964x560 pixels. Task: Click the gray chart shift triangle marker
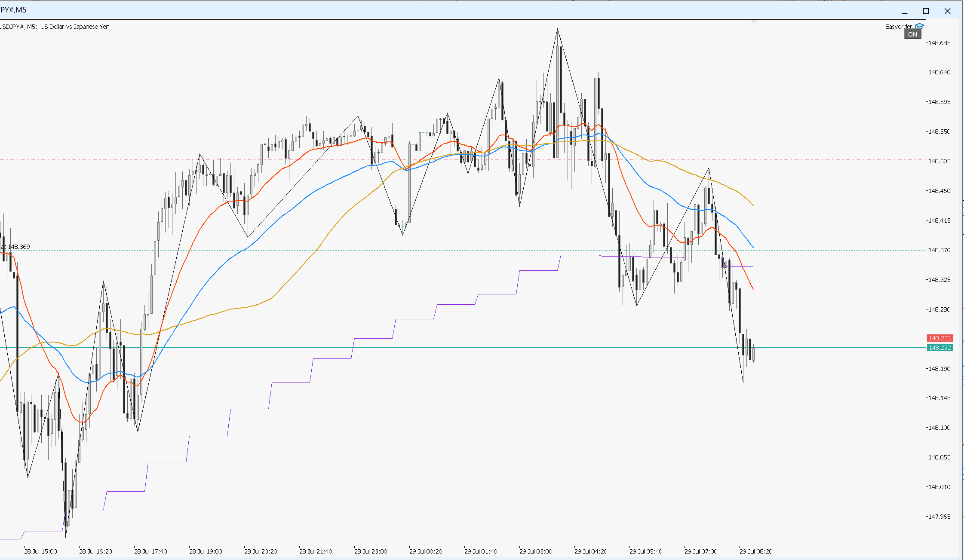click(x=753, y=21)
